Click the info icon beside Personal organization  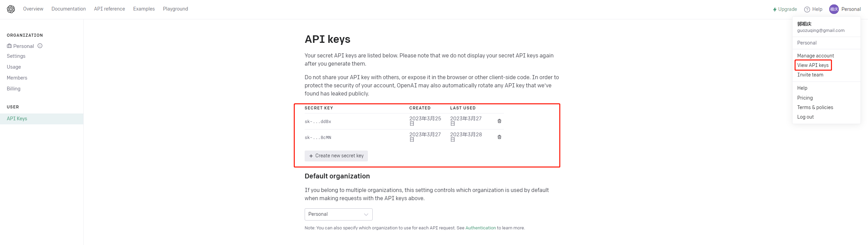click(40, 46)
